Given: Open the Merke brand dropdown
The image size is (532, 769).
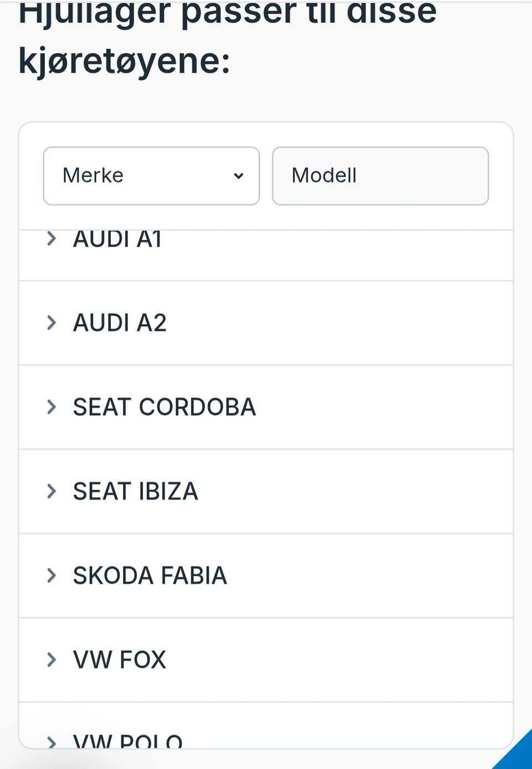Looking at the screenshot, I should coord(151,176).
